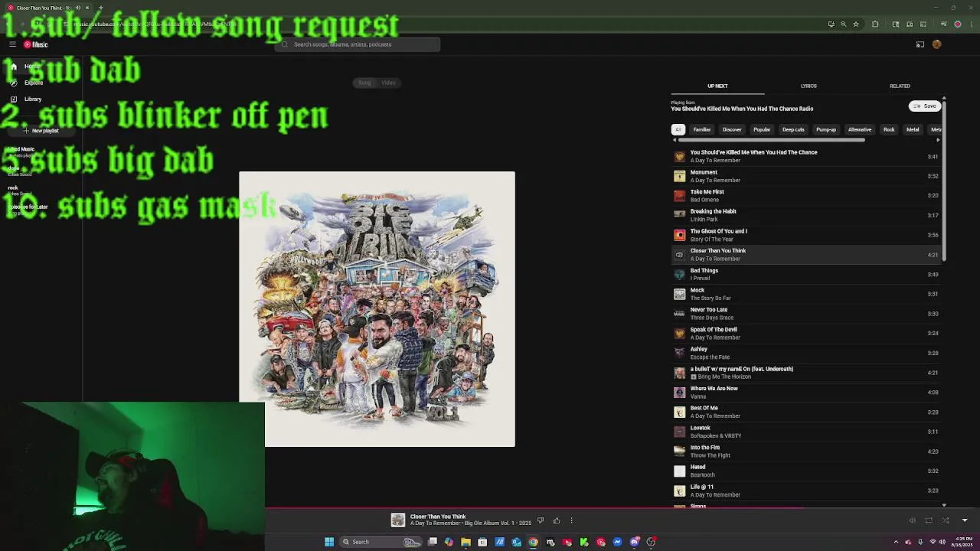Select the Popular filter chip
The height and width of the screenshot is (551, 980).
762,129
